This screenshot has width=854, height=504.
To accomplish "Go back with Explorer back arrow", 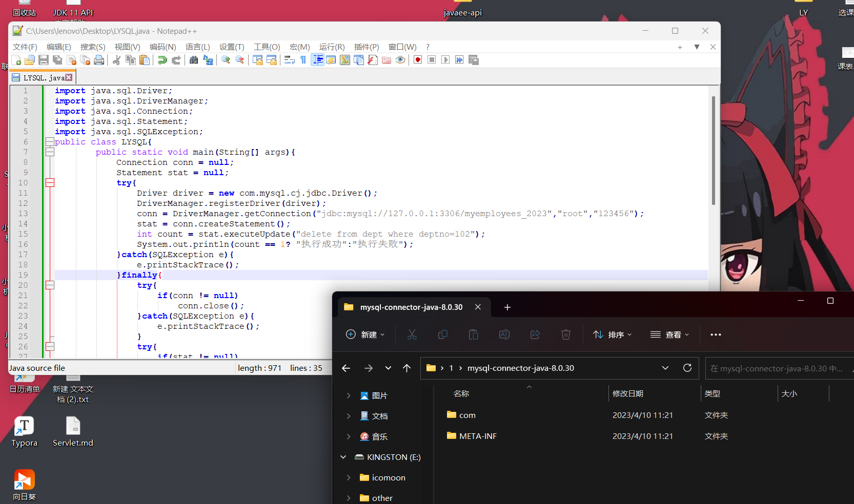I will (346, 368).
